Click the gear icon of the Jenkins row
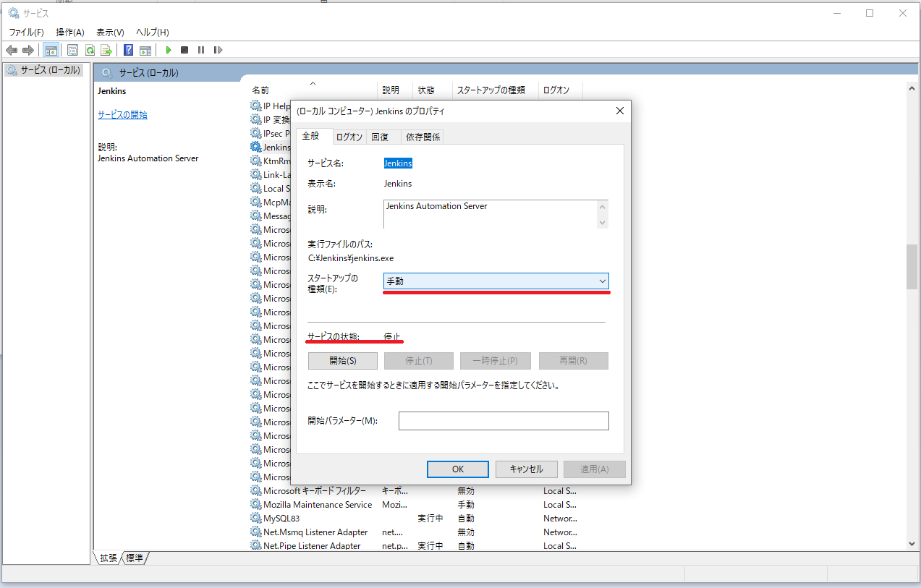Screen dimensions: 921x588 [256, 147]
